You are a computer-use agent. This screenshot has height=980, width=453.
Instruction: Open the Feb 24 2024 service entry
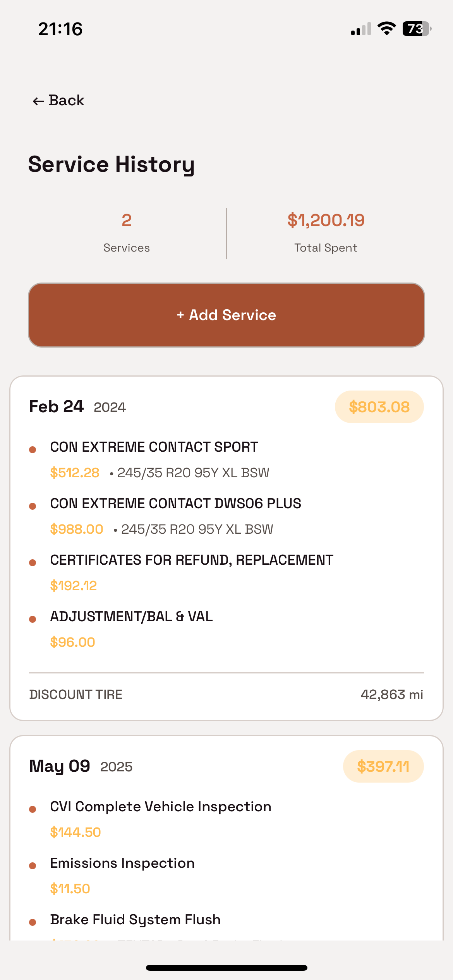pyautogui.click(x=77, y=407)
